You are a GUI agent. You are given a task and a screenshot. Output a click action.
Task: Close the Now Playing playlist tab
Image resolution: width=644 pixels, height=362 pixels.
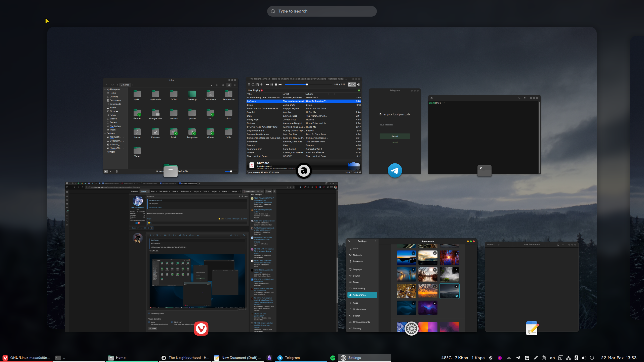[262, 90]
